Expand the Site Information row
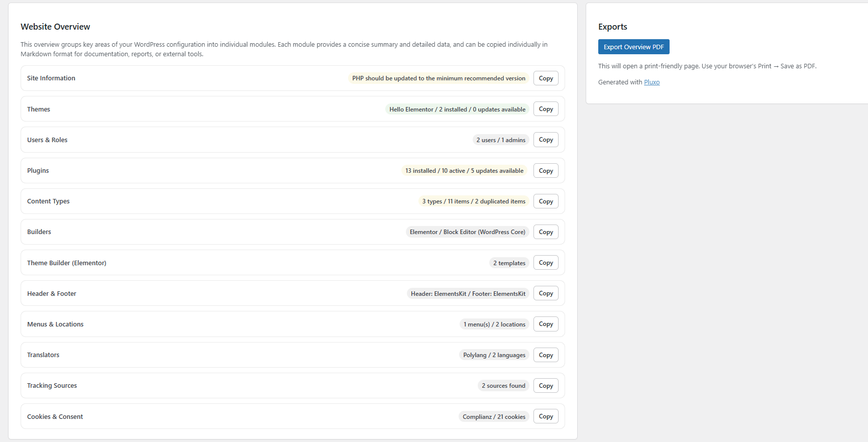868x442 pixels. [51, 78]
